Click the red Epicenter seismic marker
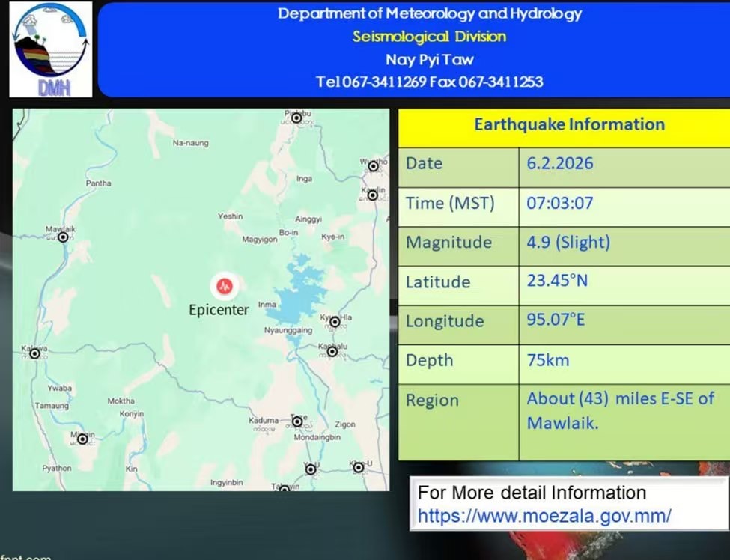730x560 pixels. pyautogui.click(x=223, y=285)
